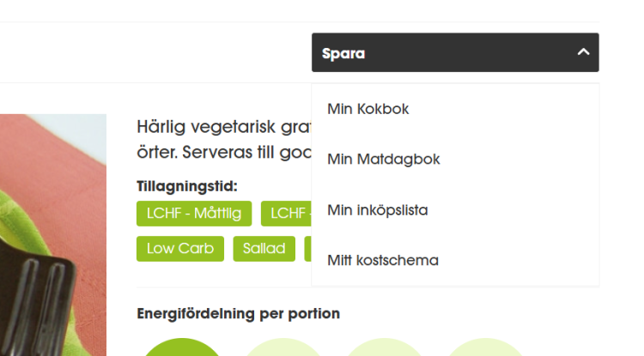Viewport: 644px width, 356px height.
Task: Click the second light green energy circle
Action: click(283, 348)
